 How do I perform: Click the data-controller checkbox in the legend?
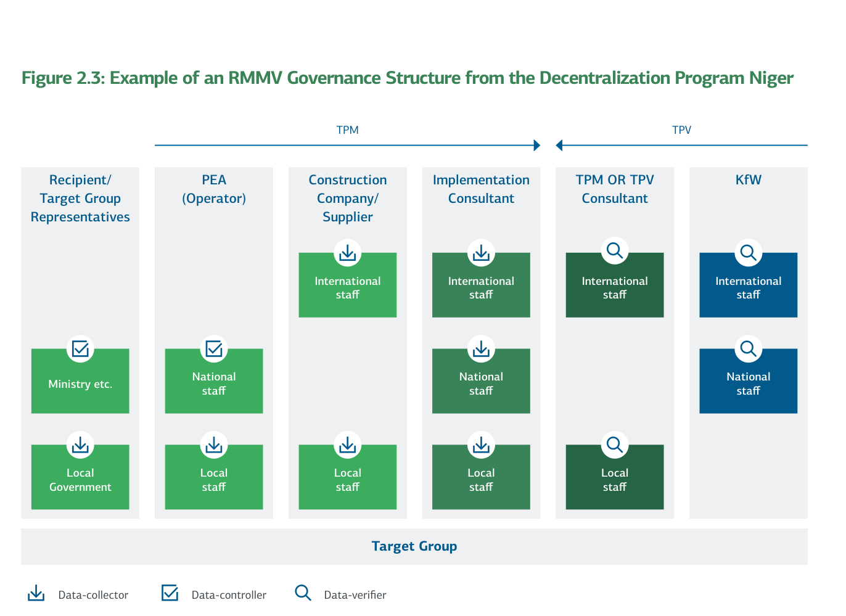pos(170,593)
